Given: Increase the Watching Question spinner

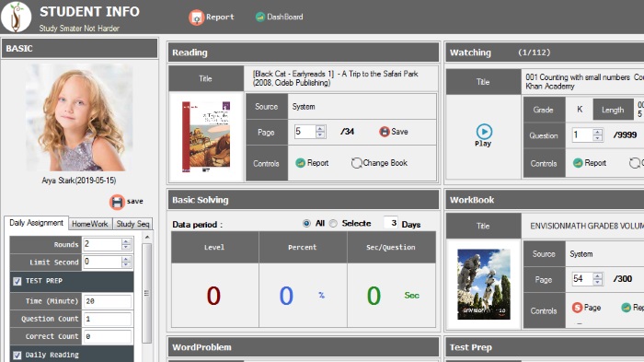Looking at the screenshot, I should 598,132.
